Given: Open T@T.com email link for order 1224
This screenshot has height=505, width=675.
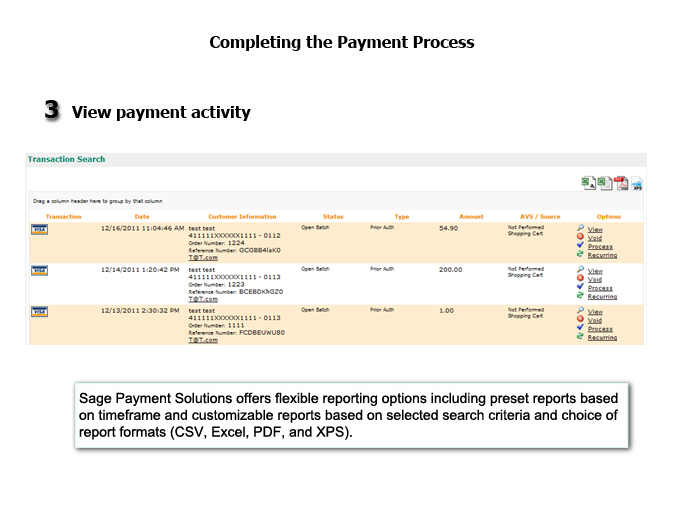Looking at the screenshot, I should point(203,258).
